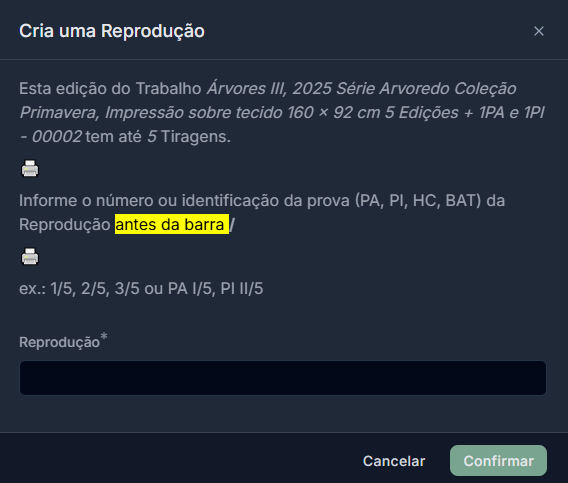
Task: Click the text Esta edição do Trabalho
Action: [110, 88]
